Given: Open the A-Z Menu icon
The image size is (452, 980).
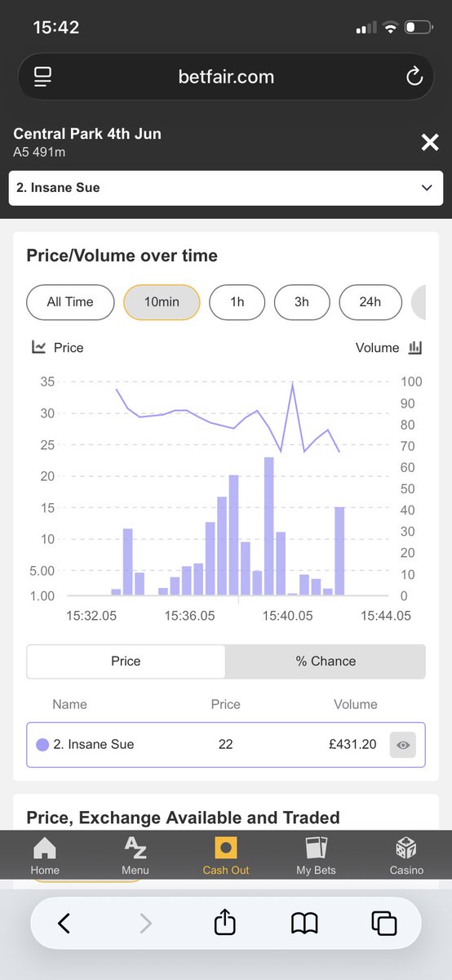Looking at the screenshot, I should (x=135, y=847).
